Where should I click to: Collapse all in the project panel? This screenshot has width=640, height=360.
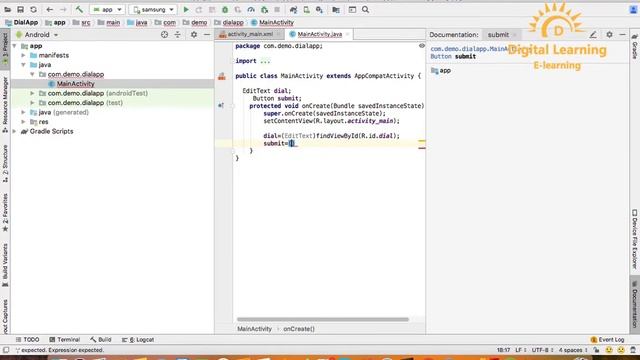[x=178, y=35]
